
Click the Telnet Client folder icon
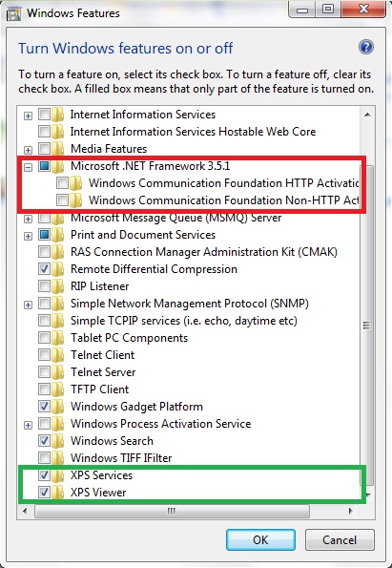pos(58,355)
